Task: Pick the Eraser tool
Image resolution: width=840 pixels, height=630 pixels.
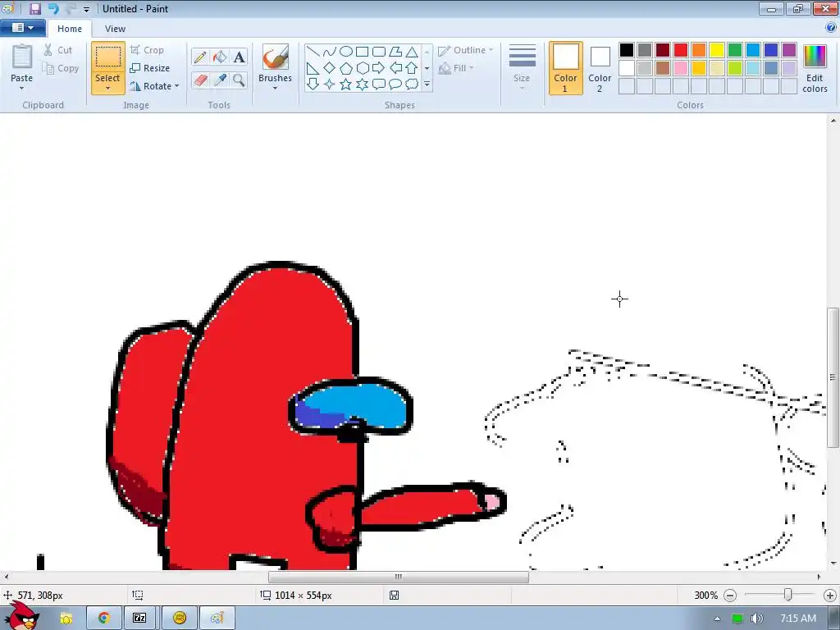Action: 200,80
